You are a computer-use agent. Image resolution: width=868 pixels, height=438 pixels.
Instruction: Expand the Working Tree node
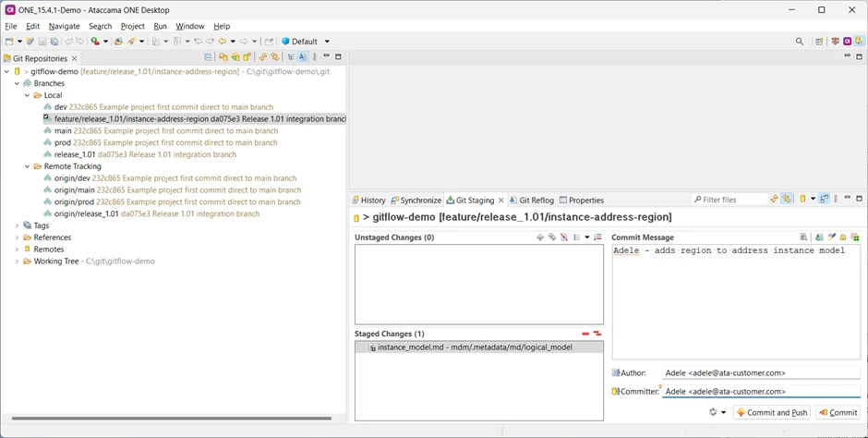18,262
